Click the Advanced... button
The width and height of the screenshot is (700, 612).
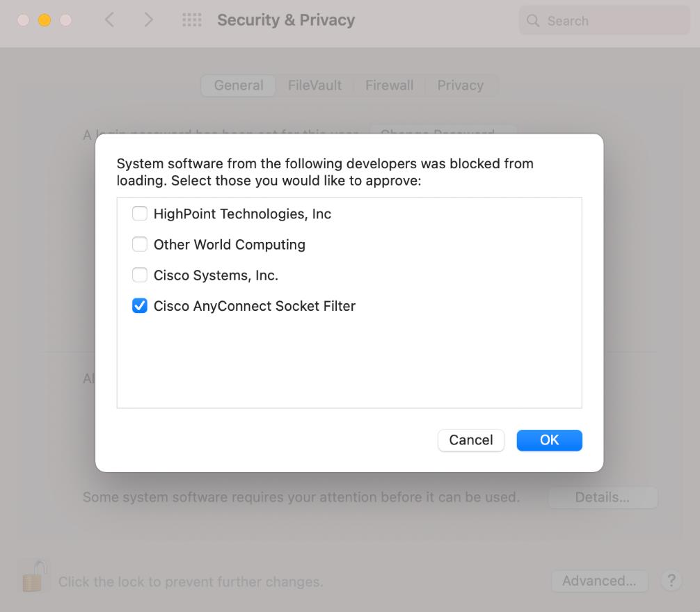(x=599, y=581)
